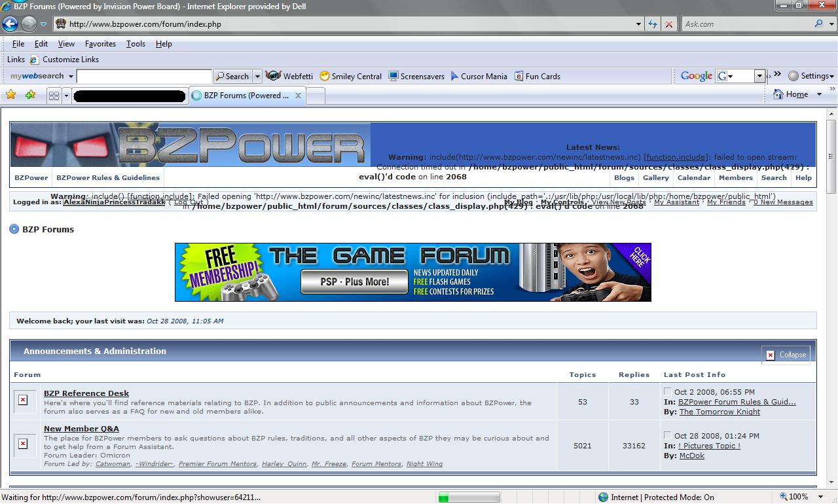Viewport: 838px width, 504px height.
Task: Click the mywebsearch Search button
Action: coord(233,76)
